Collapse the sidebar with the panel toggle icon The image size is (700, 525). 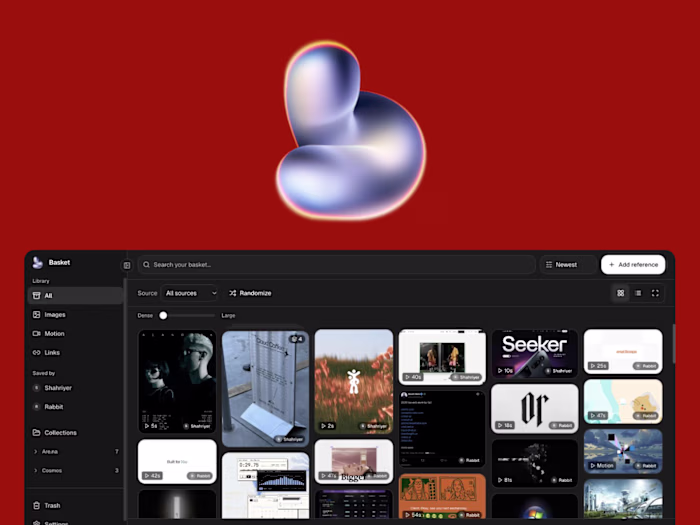pos(127,265)
